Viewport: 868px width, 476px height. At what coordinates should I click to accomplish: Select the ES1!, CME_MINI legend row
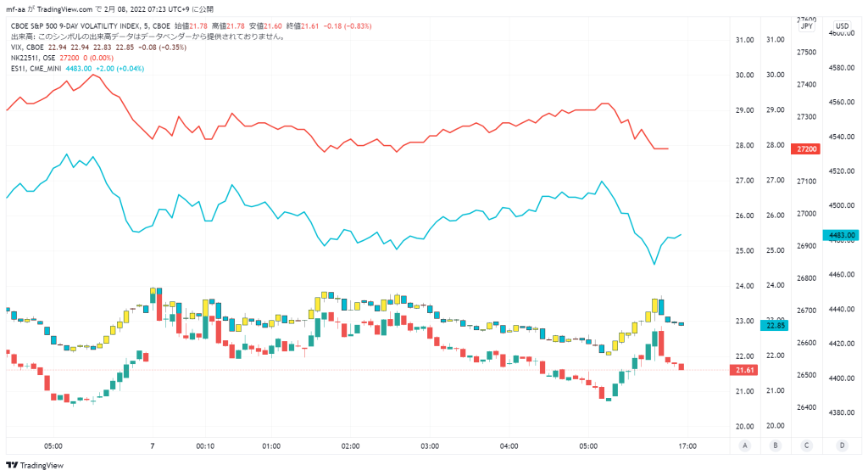point(77,69)
